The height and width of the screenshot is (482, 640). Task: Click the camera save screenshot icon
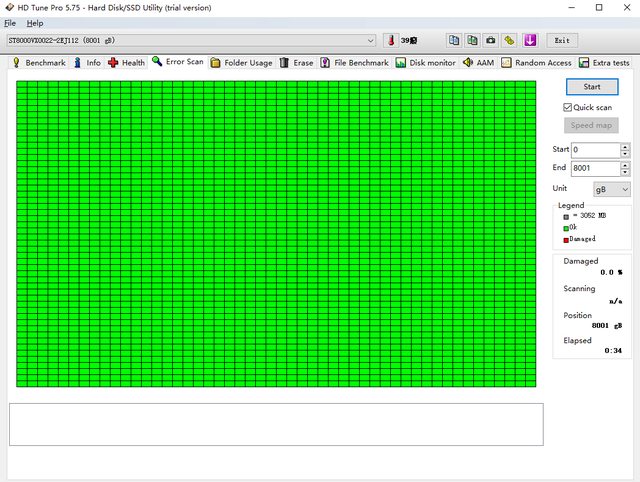(x=490, y=41)
